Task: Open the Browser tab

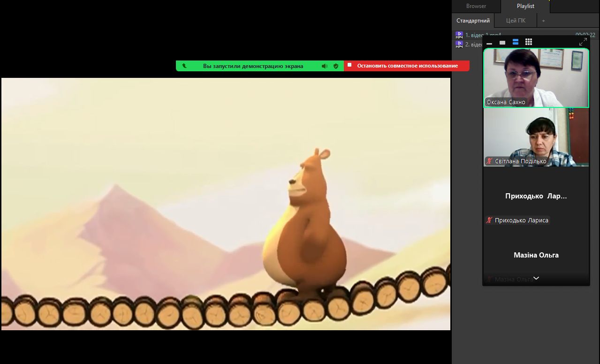Action: pyautogui.click(x=476, y=6)
